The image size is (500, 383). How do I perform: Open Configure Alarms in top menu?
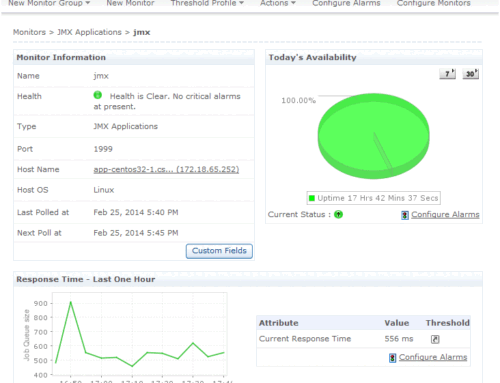(346, 3)
